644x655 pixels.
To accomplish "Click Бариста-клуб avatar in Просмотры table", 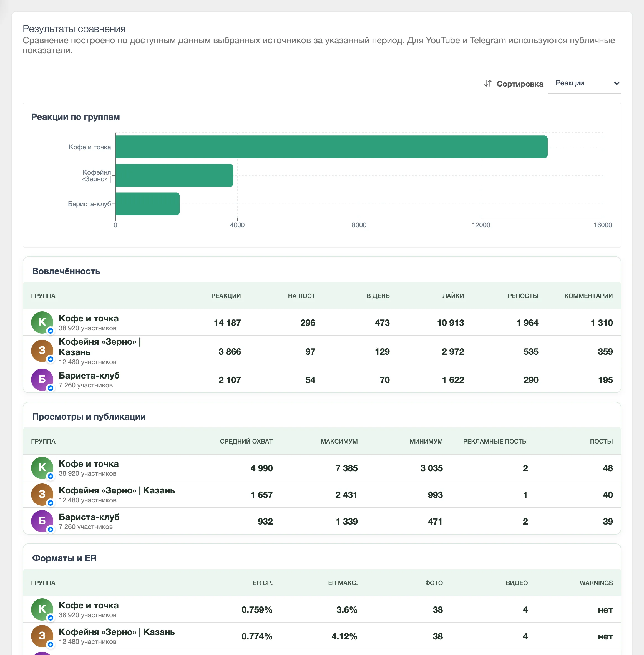I will pyautogui.click(x=42, y=521).
